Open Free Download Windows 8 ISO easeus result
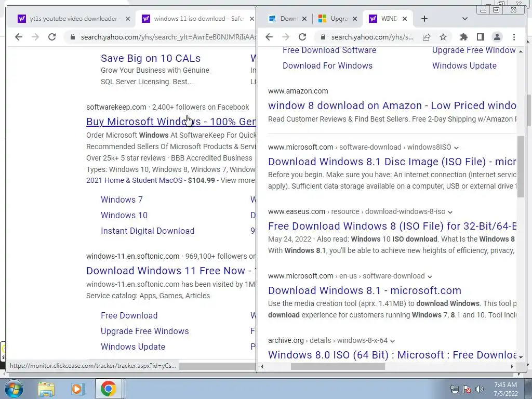Image resolution: width=532 pixels, height=399 pixels. click(x=392, y=226)
